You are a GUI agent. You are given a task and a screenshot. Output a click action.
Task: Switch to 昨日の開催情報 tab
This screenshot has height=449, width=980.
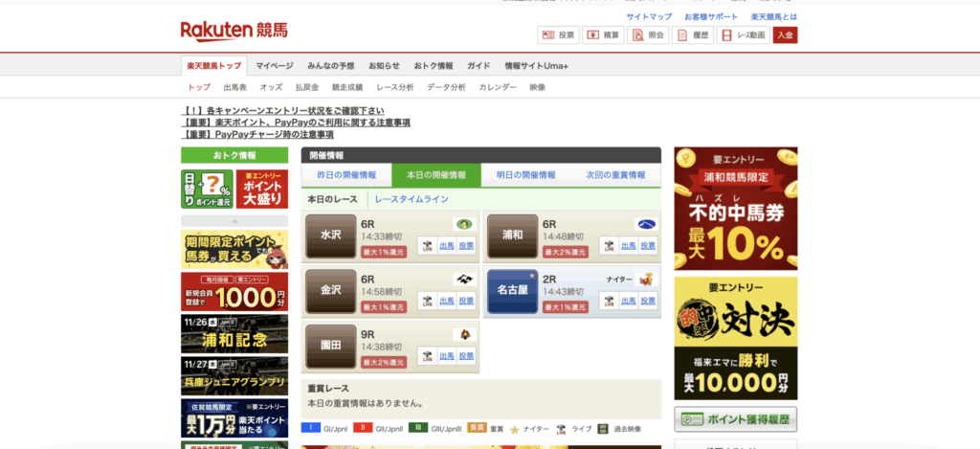click(346, 175)
